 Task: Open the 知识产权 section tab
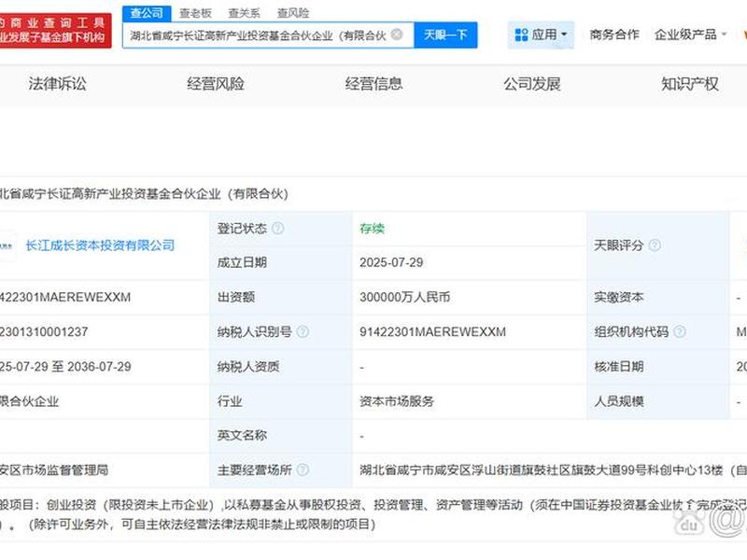coord(690,84)
